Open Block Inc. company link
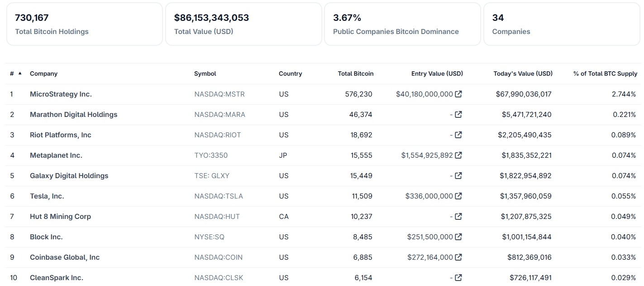This screenshot has width=644, height=286. pyautogui.click(x=46, y=237)
